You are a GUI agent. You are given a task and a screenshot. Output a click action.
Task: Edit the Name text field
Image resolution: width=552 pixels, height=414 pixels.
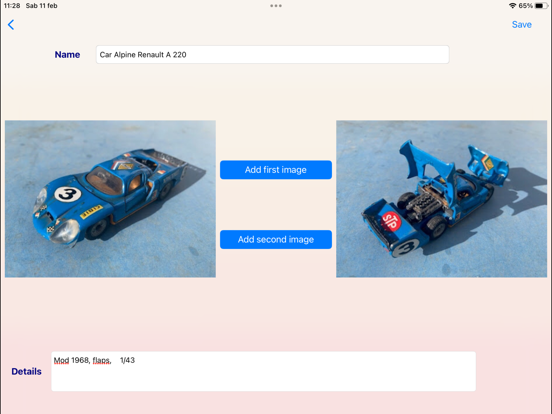(272, 55)
